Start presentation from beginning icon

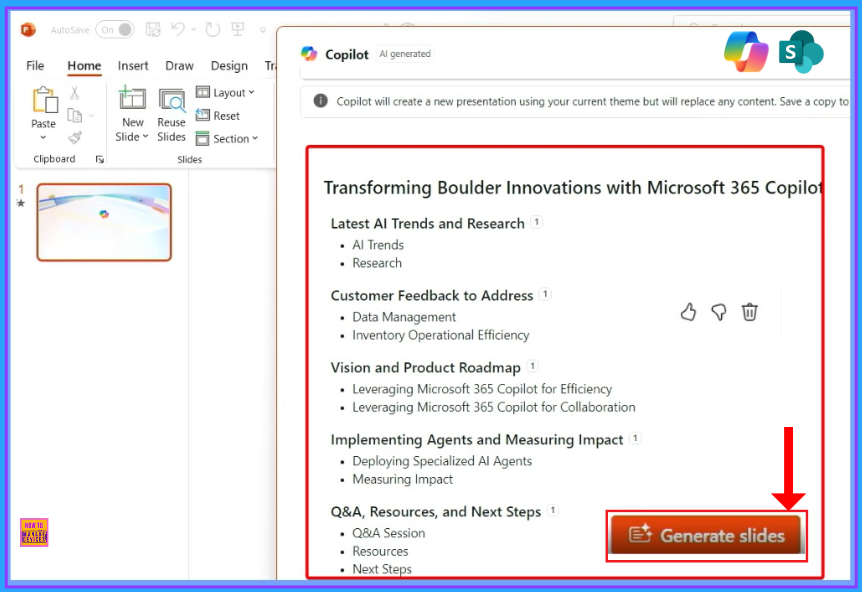click(237, 29)
